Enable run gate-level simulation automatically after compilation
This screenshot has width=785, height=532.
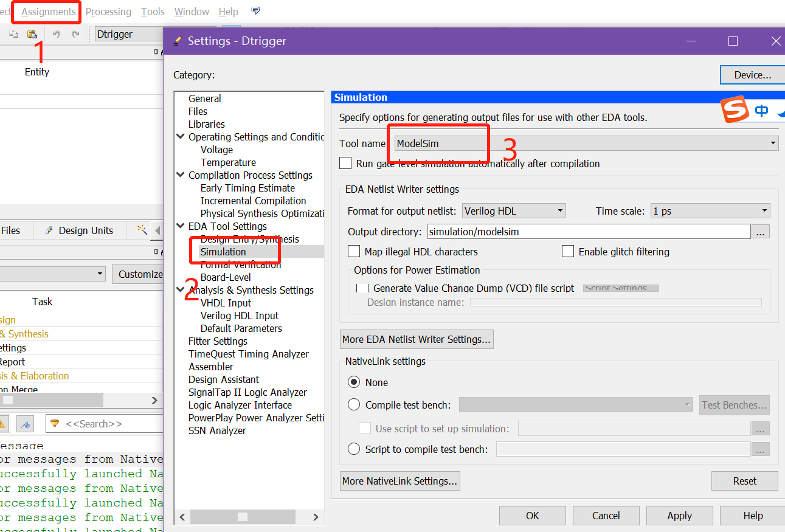pyautogui.click(x=345, y=163)
